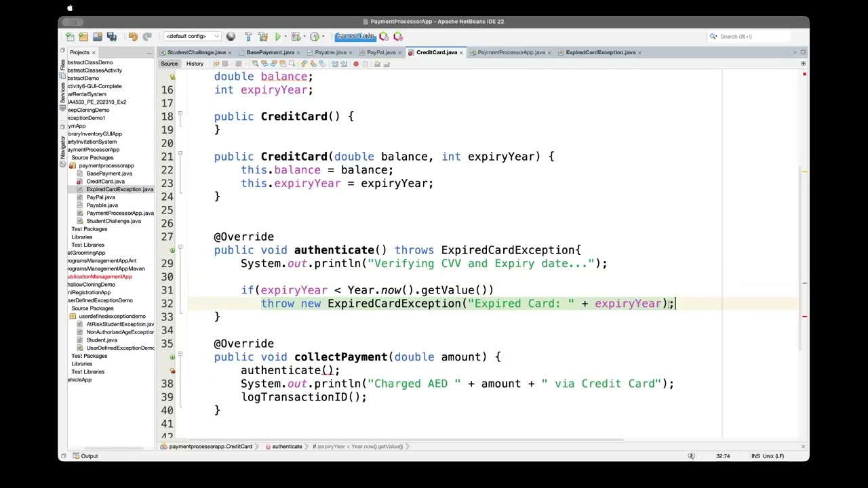Click the Open Project toolbar icon
The image size is (868, 488).
[x=98, y=37]
